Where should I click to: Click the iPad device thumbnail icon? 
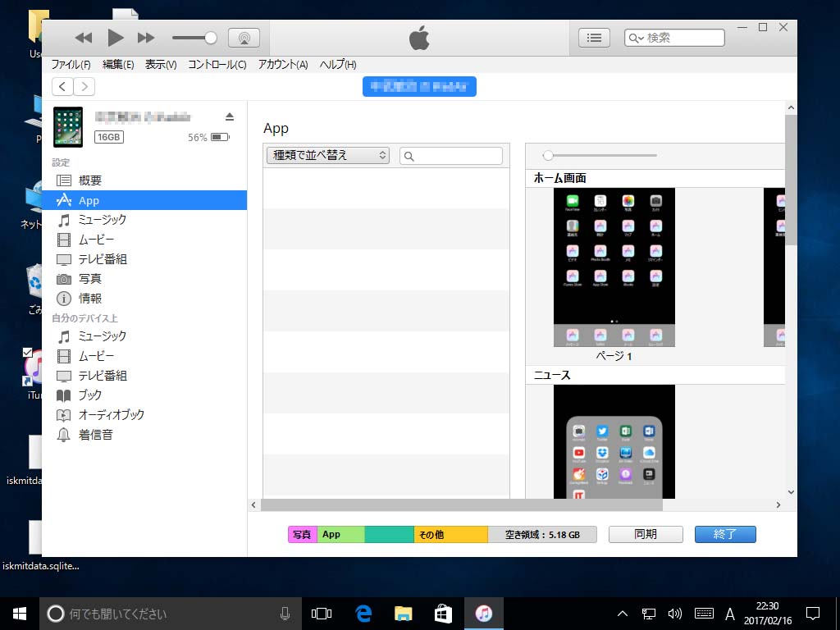[x=68, y=127]
